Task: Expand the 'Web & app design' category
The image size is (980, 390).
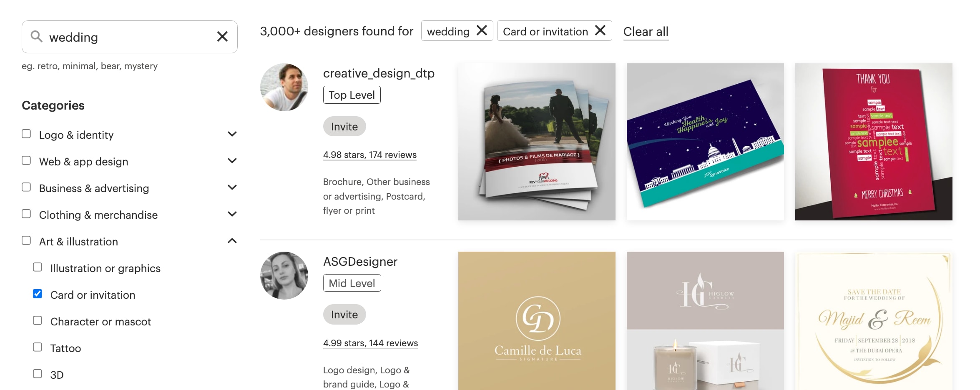Action: tap(233, 160)
